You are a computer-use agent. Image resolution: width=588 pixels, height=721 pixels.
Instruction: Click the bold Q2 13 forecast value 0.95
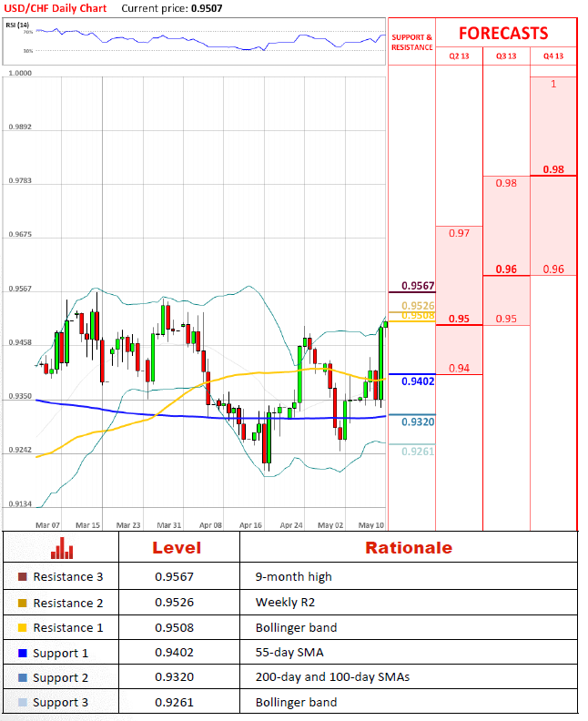pyautogui.click(x=460, y=319)
